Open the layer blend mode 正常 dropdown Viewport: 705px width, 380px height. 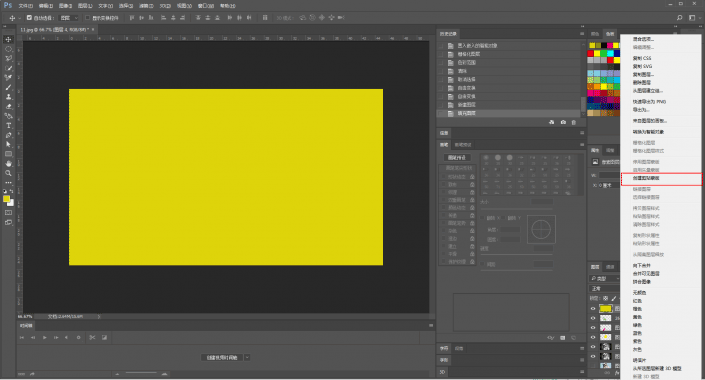click(604, 288)
